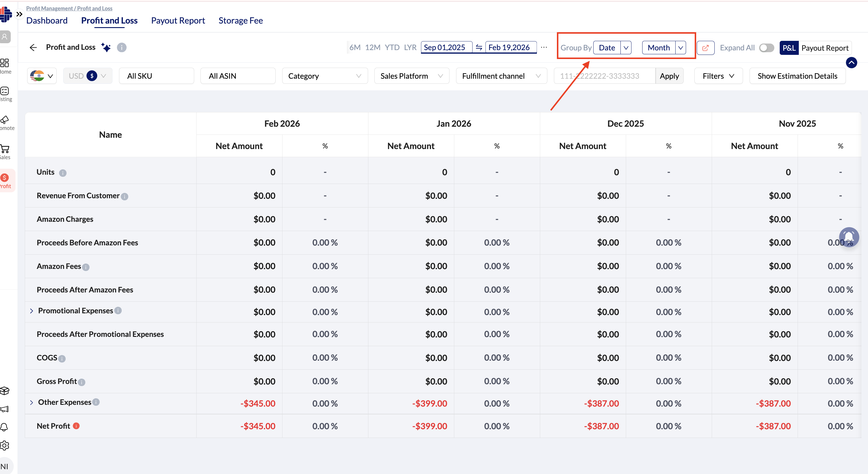Click the AI sparkle icon next to Profit and Loss

[x=106, y=47]
